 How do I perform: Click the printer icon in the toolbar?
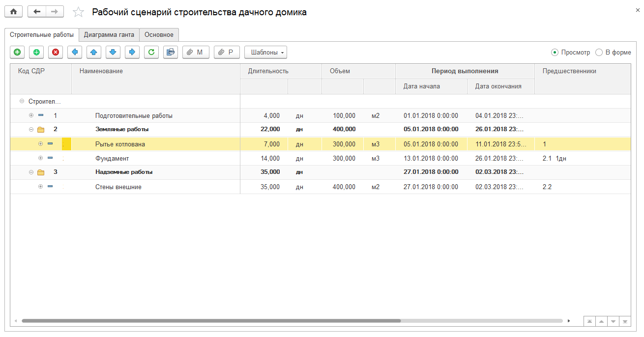pos(171,52)
